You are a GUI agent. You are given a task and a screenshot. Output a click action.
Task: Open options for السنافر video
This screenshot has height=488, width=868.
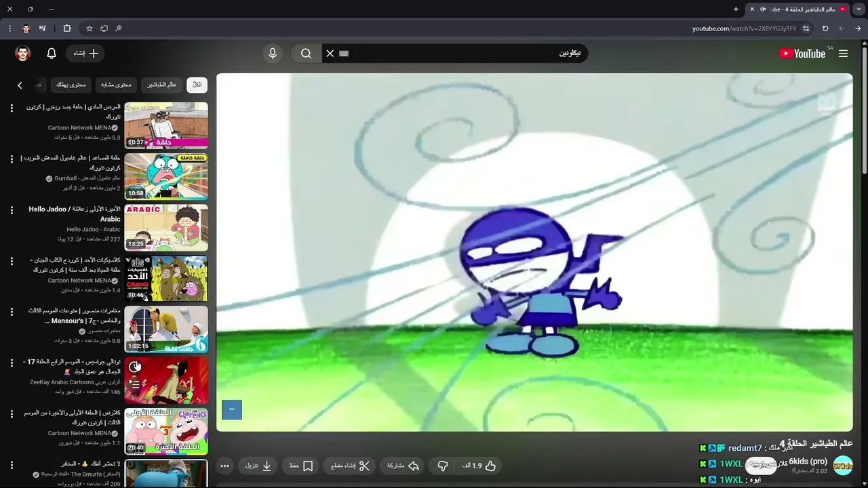click(12, 464)
